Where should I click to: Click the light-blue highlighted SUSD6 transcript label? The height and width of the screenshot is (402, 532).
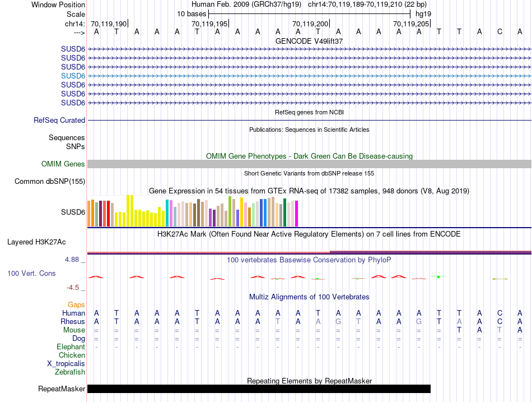coord(73,76)
